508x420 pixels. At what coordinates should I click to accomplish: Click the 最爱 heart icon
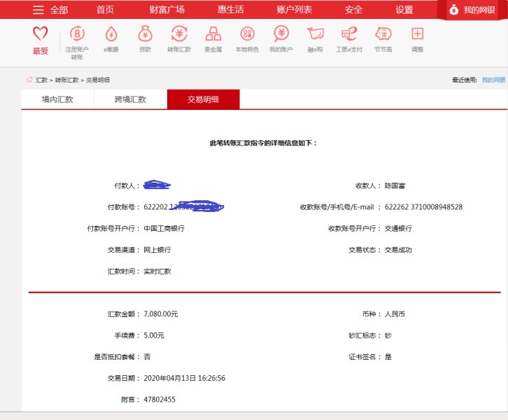[x=41, y=35]
